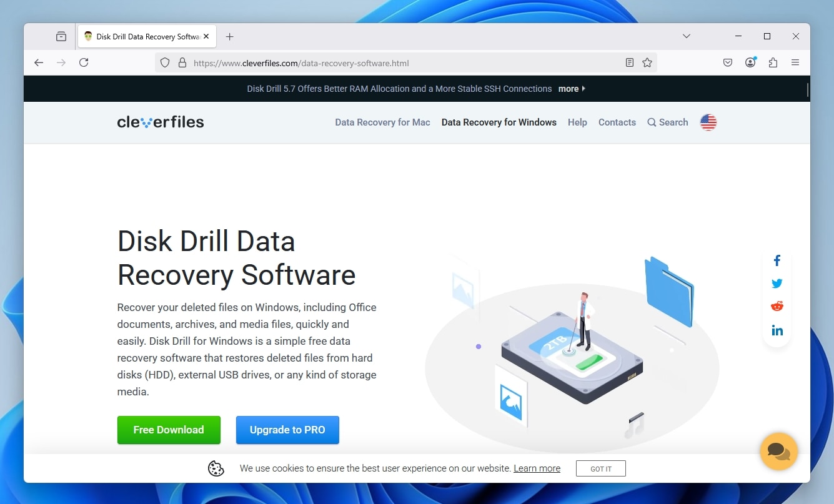Click the cleverfiles logo
Screen dimensions: 834x504
coord(161,122)
